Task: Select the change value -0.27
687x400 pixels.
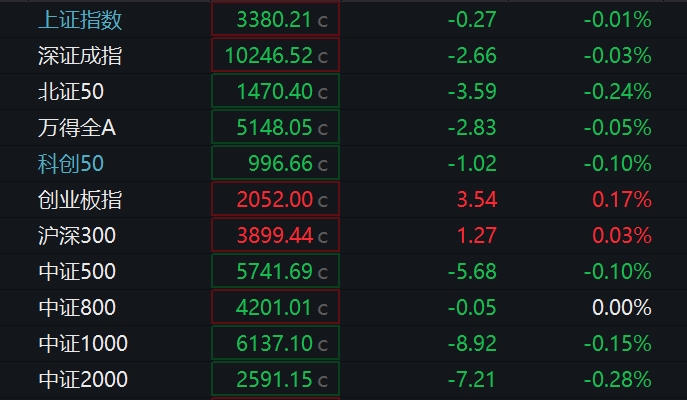Action: click(x=472, y=20)
